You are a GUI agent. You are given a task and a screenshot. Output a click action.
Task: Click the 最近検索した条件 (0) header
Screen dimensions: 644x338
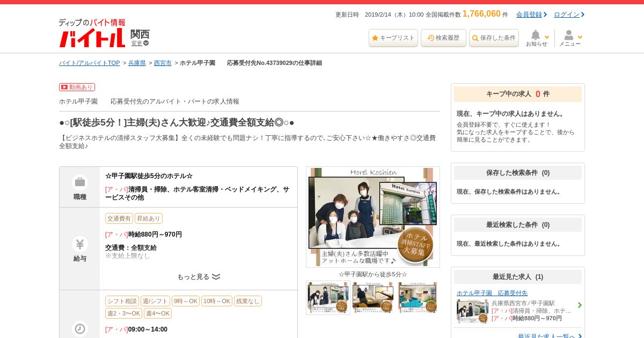(518, 225)
